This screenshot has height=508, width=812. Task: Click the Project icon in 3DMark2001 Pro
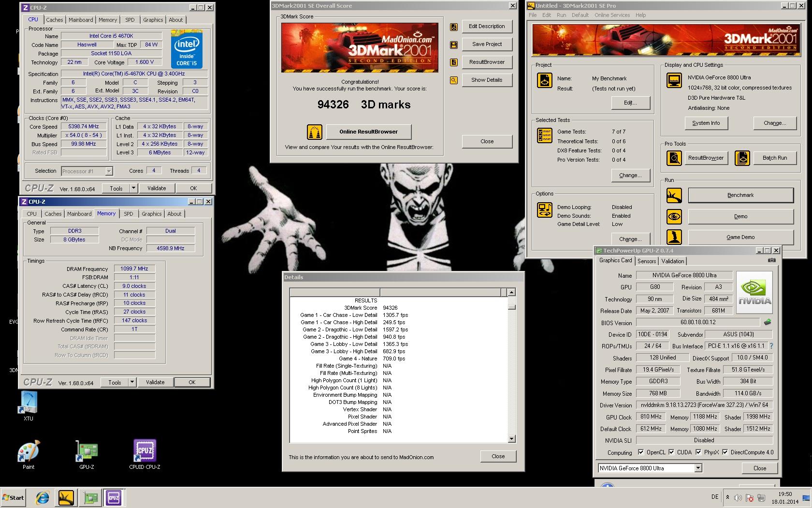coord(545,80)
